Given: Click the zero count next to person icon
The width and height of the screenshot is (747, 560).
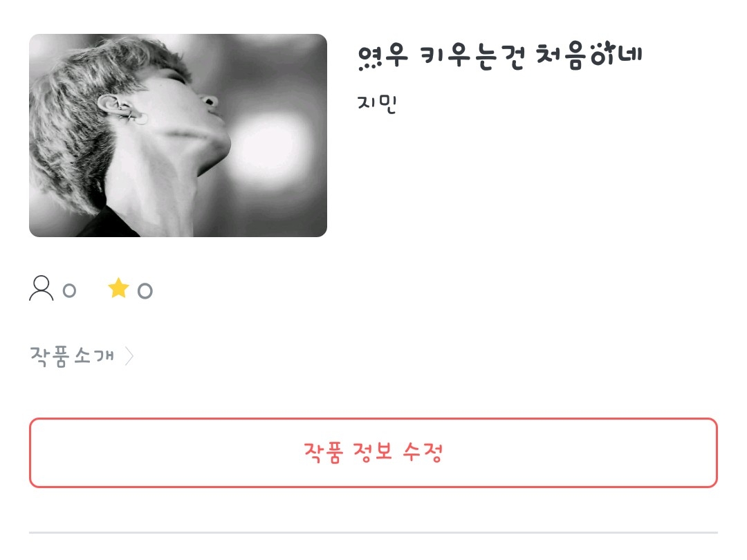Looking at the screenshot, I should coord(70,290).
